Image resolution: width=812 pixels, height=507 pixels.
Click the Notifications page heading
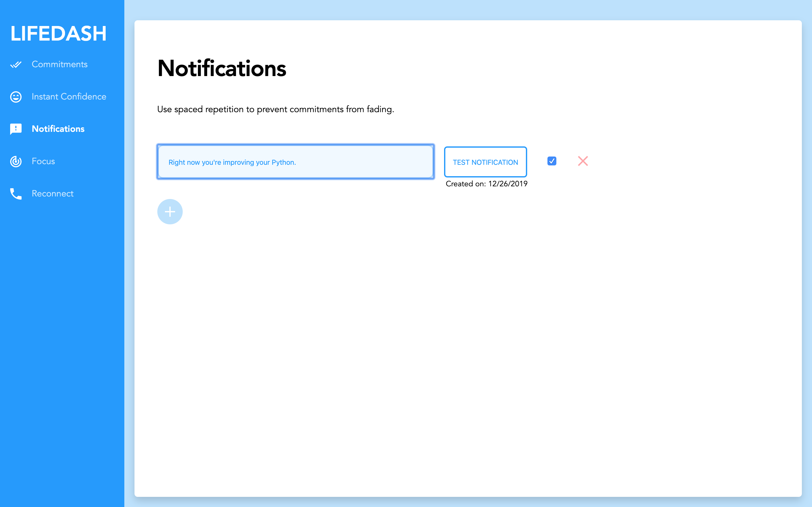click(x=222, y=69)
